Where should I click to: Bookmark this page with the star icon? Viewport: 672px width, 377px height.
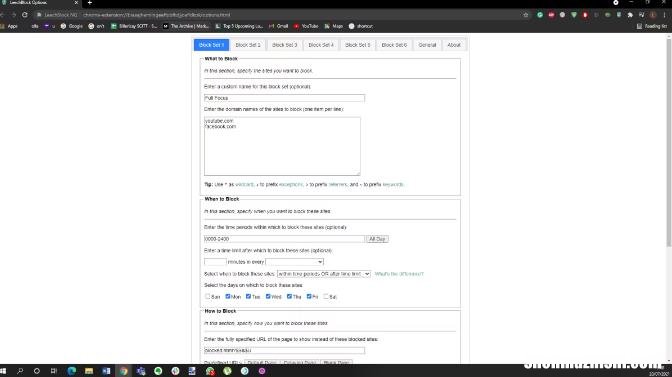point(526,15)
